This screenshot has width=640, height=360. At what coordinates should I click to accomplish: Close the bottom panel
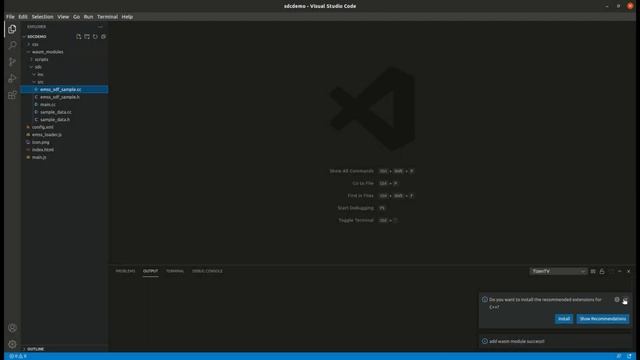(x=629, y=271)
